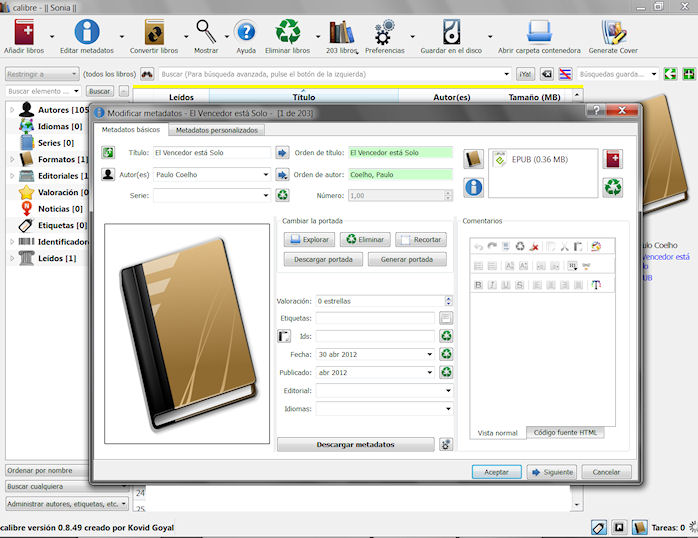This screenshot has width=698, height=538.
Task: Open the Autor(es) dropdown list
Action: 266,174
